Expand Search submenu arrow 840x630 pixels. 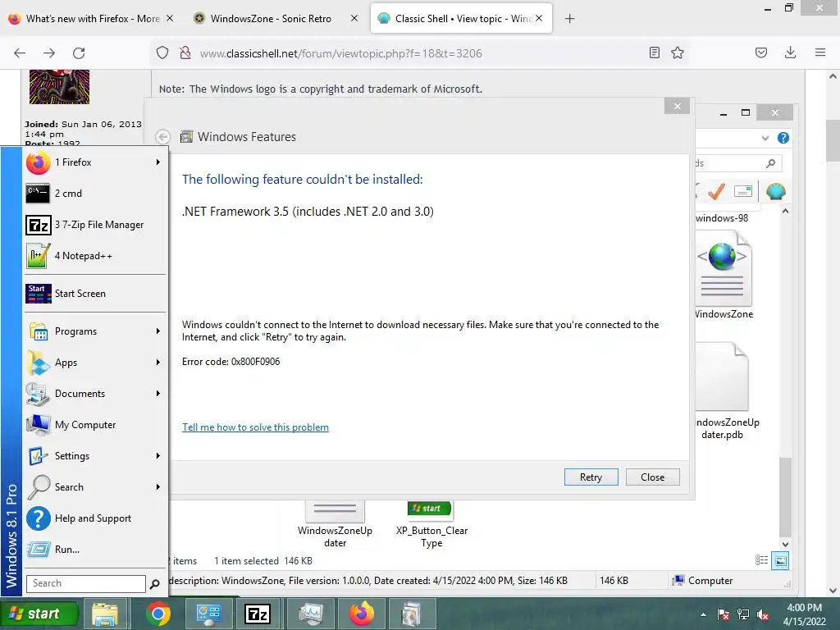[x=158, y=487]
